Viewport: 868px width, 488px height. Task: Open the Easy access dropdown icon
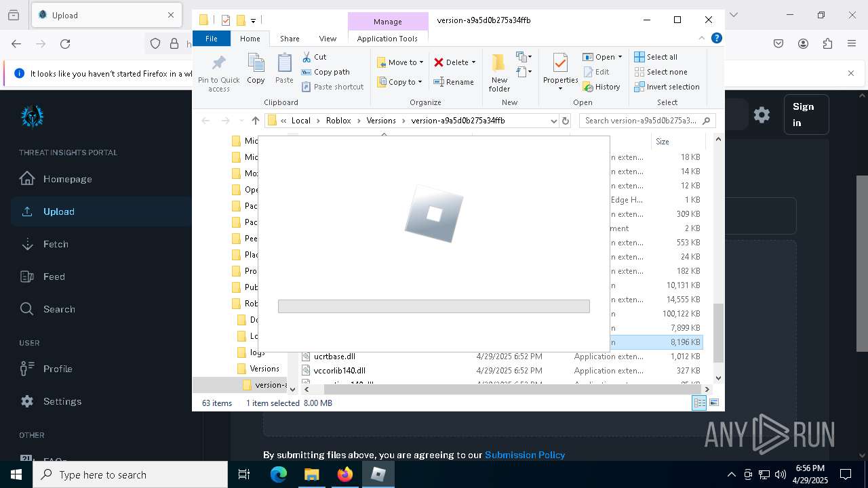pyautogui.click(x=524, y=71)
